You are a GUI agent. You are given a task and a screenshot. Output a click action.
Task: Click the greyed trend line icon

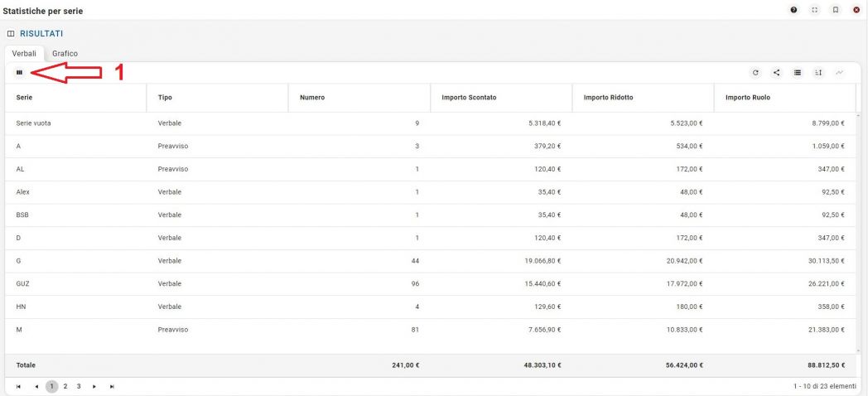[x=839, y=73]
